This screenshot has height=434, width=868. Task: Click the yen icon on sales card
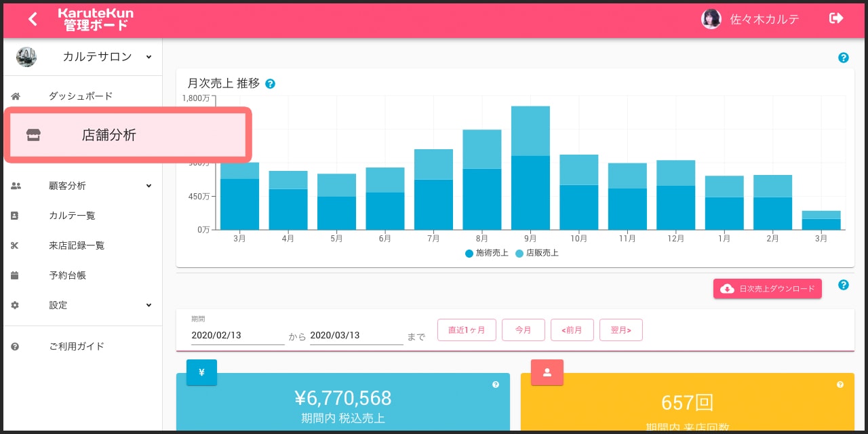(x=201, y=372)
